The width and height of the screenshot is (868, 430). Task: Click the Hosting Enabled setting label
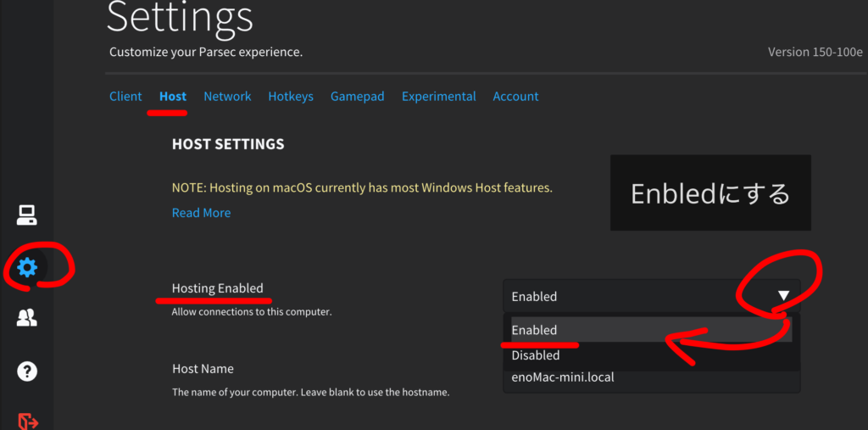[x=217, y=288]
